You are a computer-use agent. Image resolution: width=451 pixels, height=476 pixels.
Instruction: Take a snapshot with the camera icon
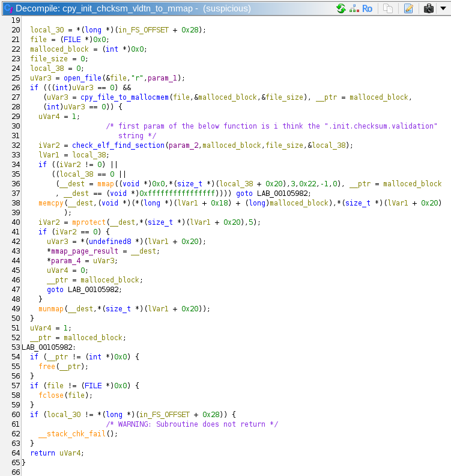click(429, 8)
